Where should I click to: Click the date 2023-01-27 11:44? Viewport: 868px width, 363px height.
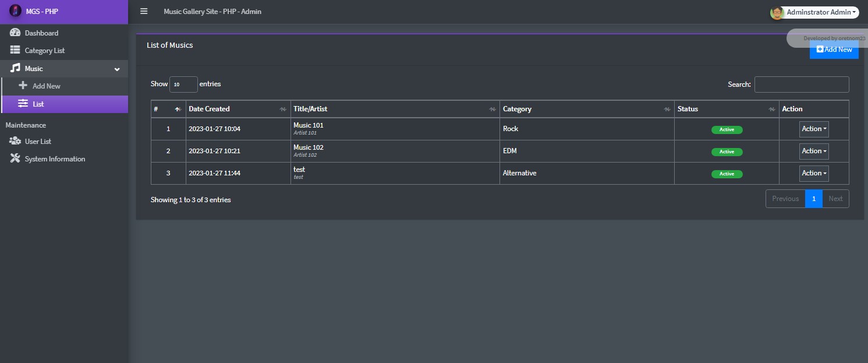[x=214, y=174]
